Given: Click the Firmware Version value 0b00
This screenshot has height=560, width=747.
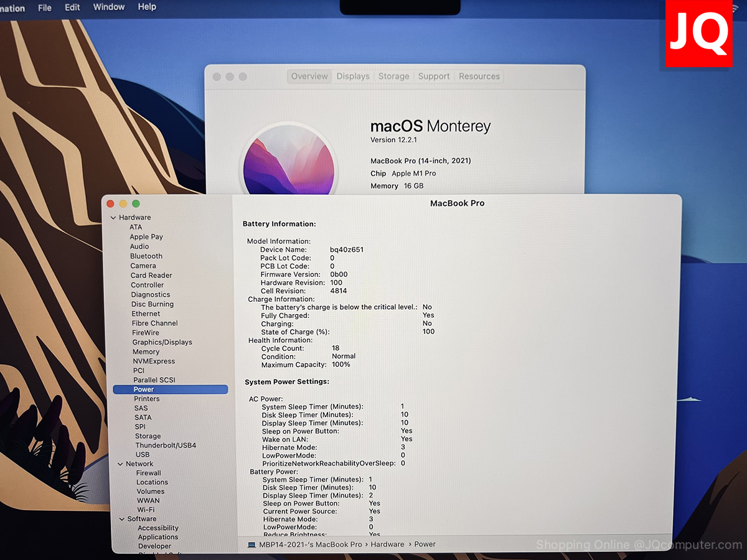Looking at the screenshot, I should (339, 274).
